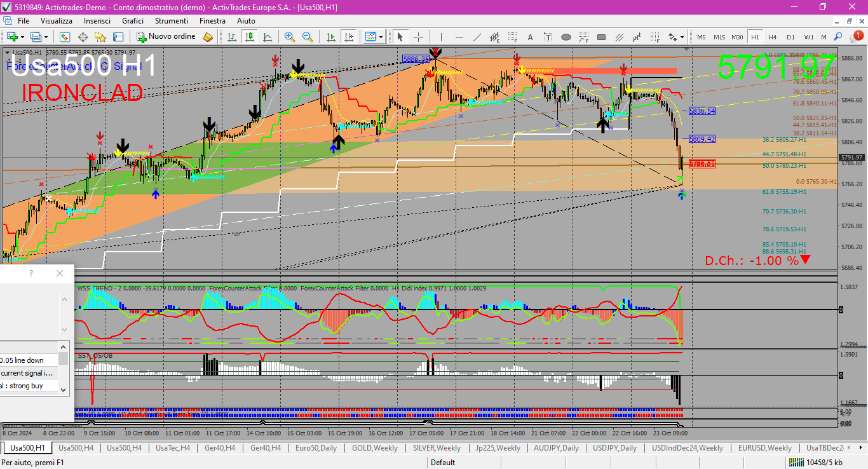This screenshot has width=868, height=469.
Task: Zoom in on the chart
Action: click(290, 37)
